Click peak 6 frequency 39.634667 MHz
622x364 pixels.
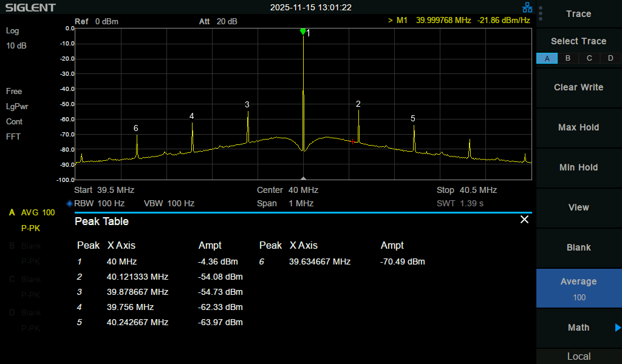pyautogui.click(x=320, y=262)
